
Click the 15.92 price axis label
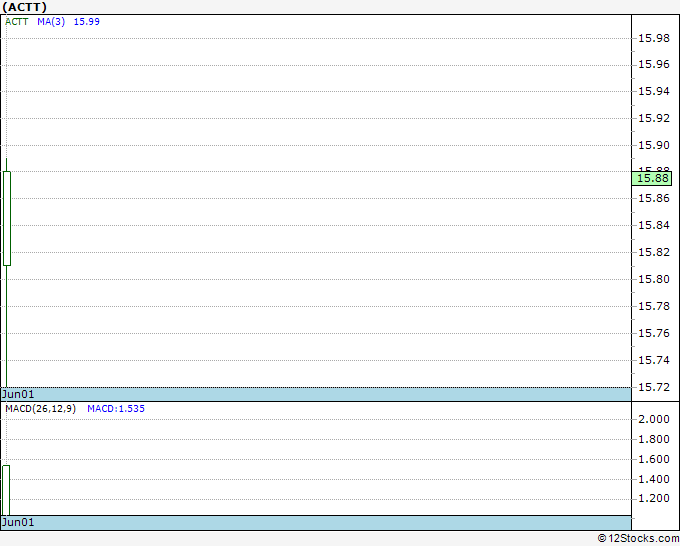click(x=654, y=118)
